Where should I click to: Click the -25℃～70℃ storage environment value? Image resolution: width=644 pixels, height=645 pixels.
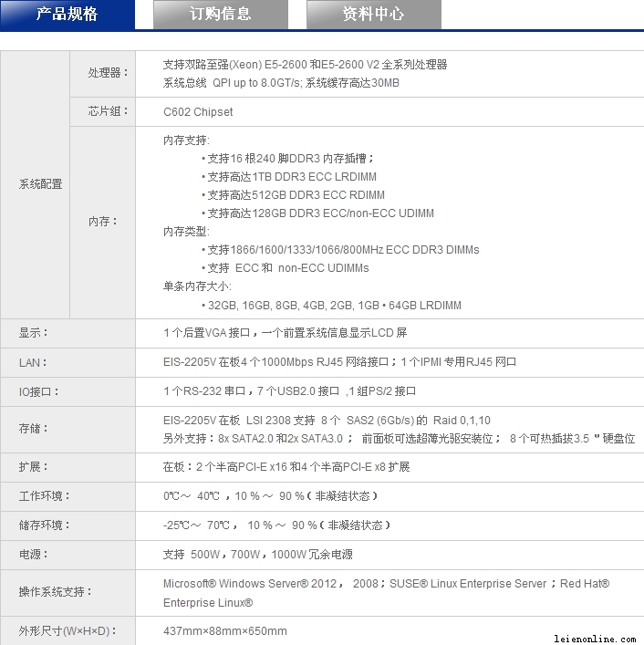276,525
